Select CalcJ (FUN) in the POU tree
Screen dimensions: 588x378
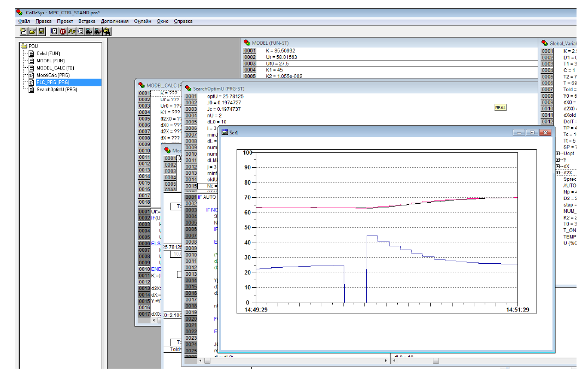[48, 54]
